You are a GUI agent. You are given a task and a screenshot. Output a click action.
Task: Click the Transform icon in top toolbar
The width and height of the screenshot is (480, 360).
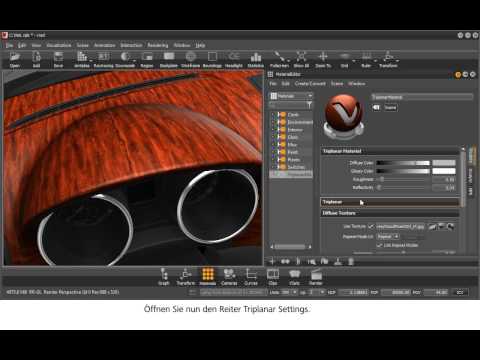[x=388, y=60]
